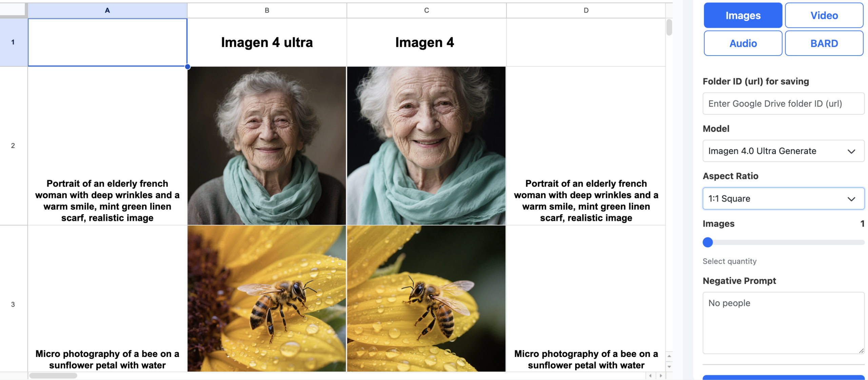
Task: Click the 'Imagen 4 ultra' header cell
Action: coord(267,42)
